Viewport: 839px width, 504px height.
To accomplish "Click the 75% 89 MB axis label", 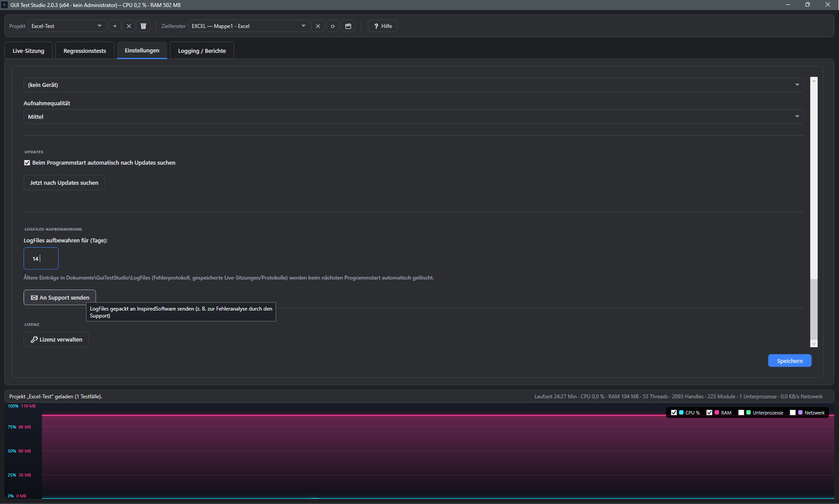I will [x=19, y=427].
